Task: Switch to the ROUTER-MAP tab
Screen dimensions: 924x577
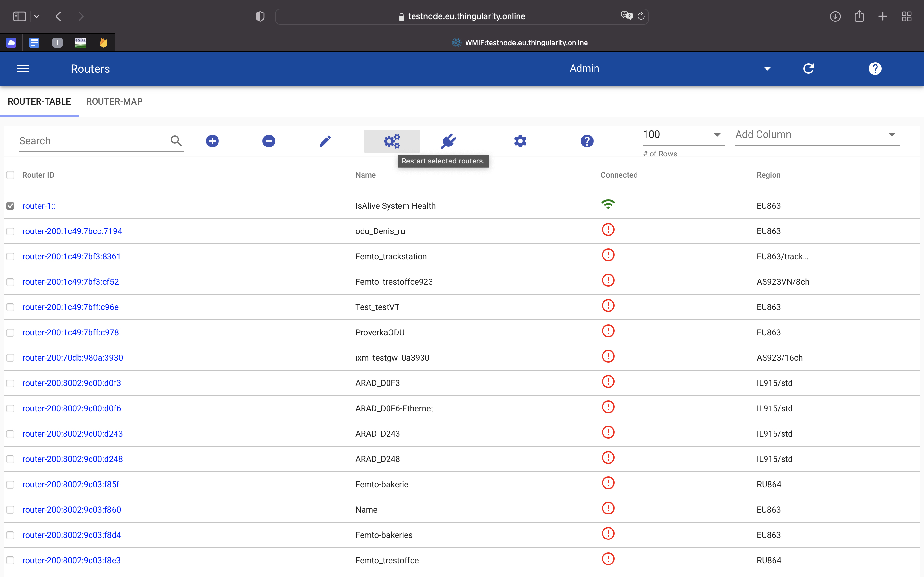Action: (114, 102)
